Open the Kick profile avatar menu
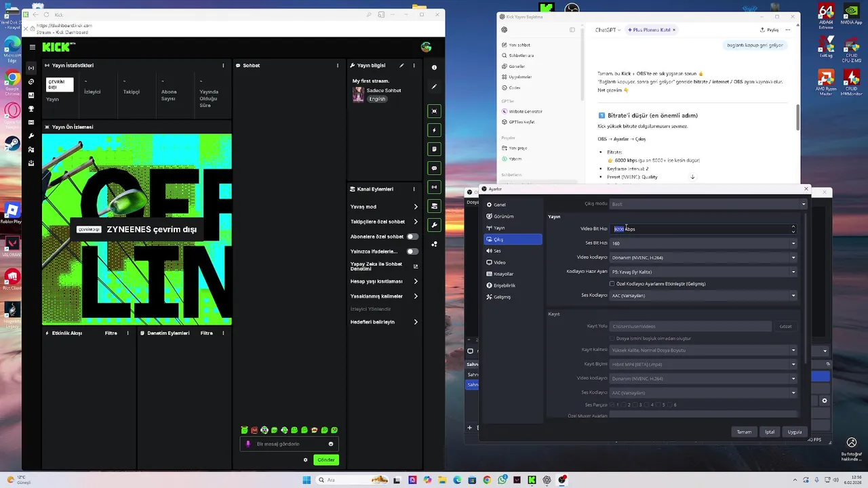This screenshot has width=868, height=488. coord(426,47)
